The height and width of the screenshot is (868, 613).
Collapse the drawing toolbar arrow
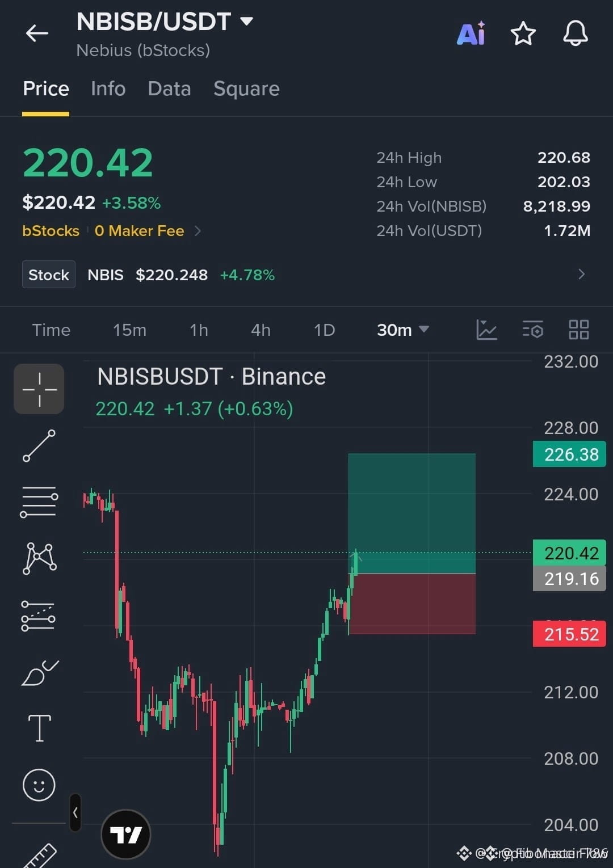coord(75,812)
